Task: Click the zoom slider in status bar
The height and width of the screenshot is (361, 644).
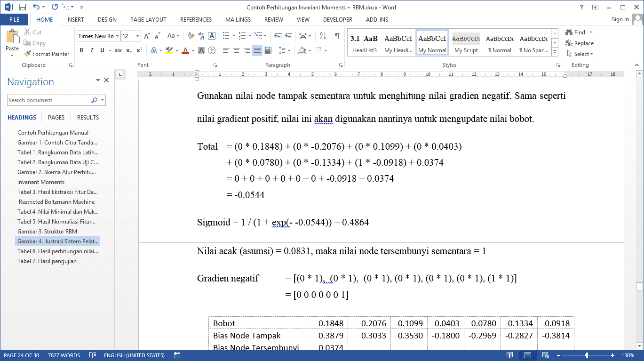Action: point(587,355)
